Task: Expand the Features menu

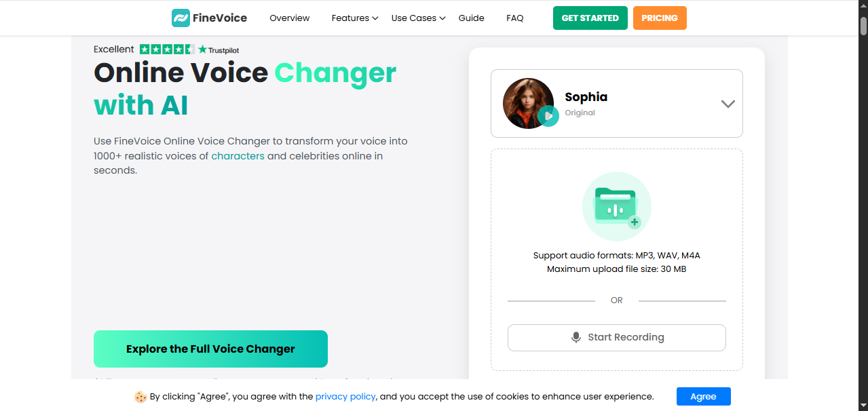Action: 354,18
